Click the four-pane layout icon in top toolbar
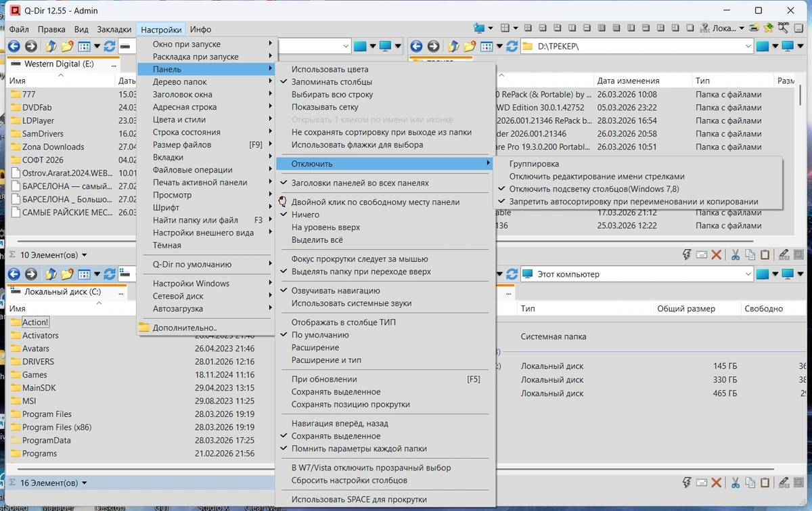Screen dimensions: 812x511 [504, 28]
